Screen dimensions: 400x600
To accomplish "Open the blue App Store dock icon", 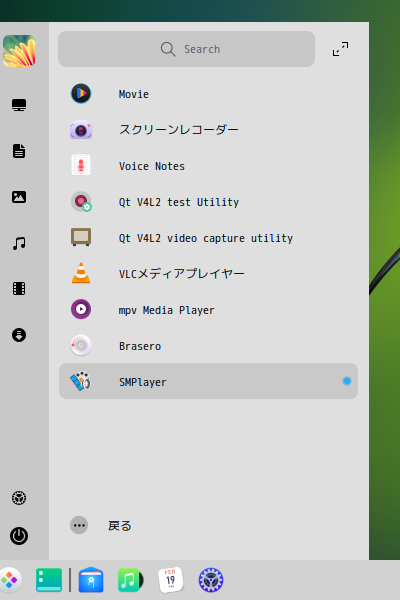I will pos(91,580).
